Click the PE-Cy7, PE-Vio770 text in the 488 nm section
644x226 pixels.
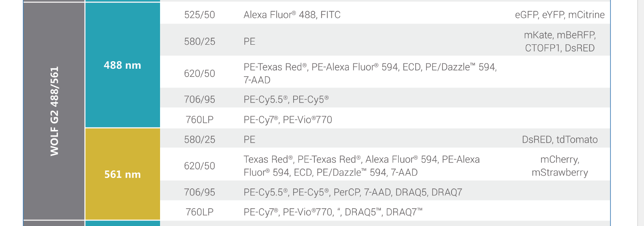pyautogui.click(x=288, y=120)
